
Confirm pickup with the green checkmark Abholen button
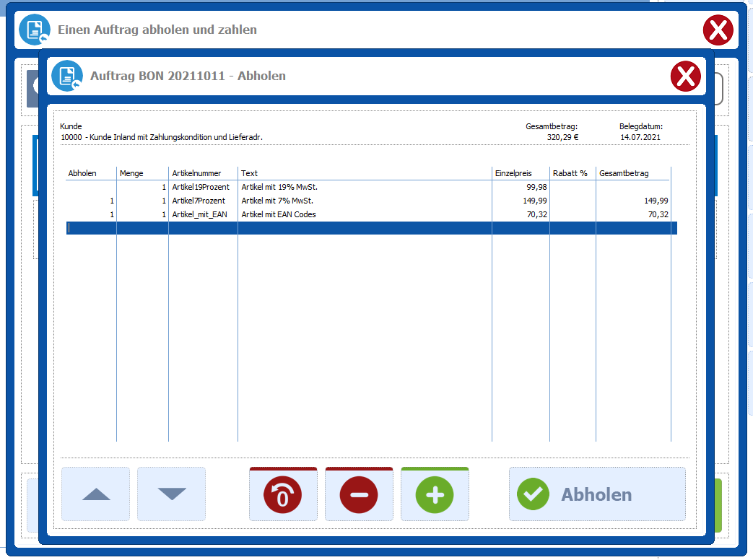(x=596, y=494)
